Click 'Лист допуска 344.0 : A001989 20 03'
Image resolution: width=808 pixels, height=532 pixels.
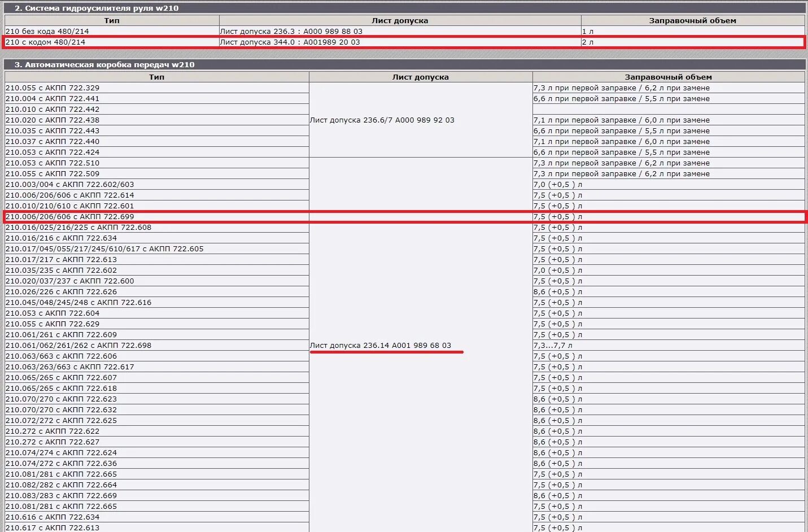[x=290, y=42]
